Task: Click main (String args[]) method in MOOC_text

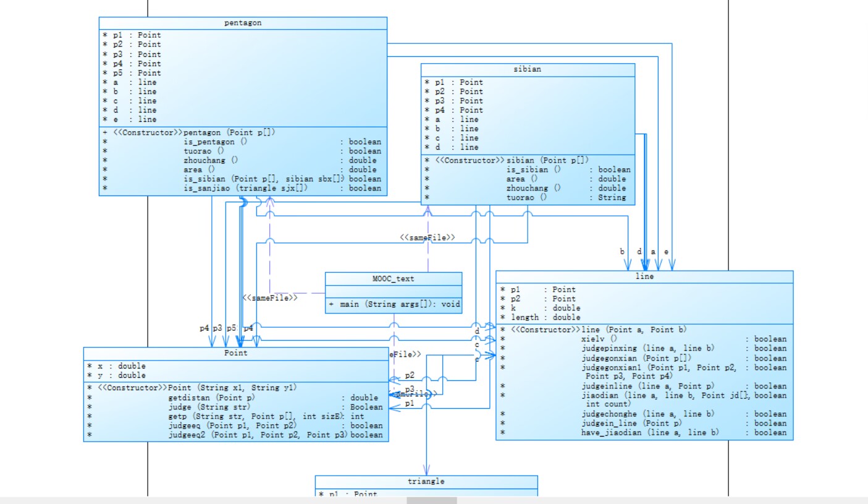Action: [x=394, y=305]
